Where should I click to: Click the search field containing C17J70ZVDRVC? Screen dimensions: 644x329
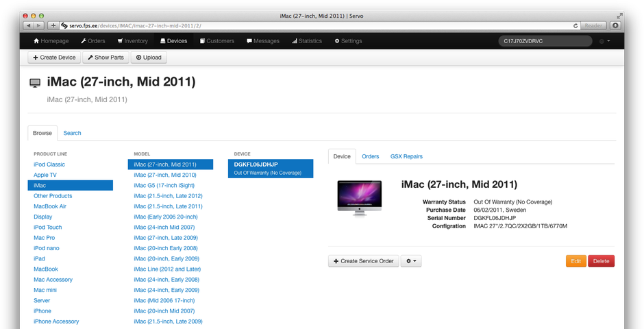click(x=545, y=41)
